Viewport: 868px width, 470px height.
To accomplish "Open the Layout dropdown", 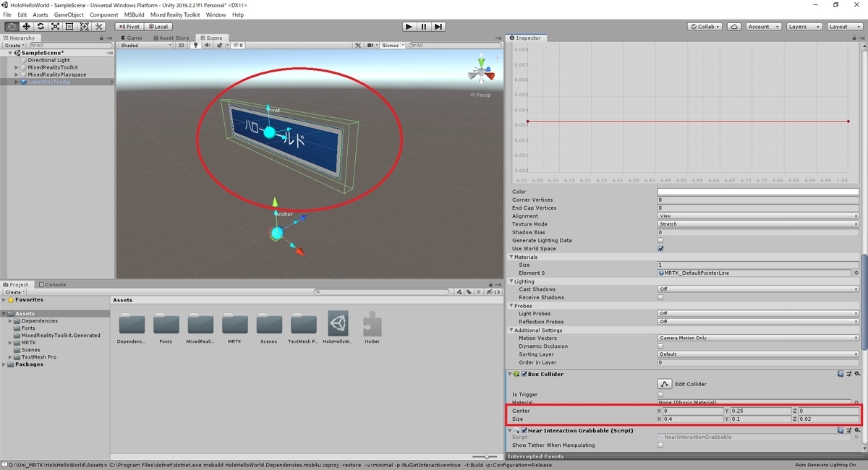I will [x=843, y=27].
